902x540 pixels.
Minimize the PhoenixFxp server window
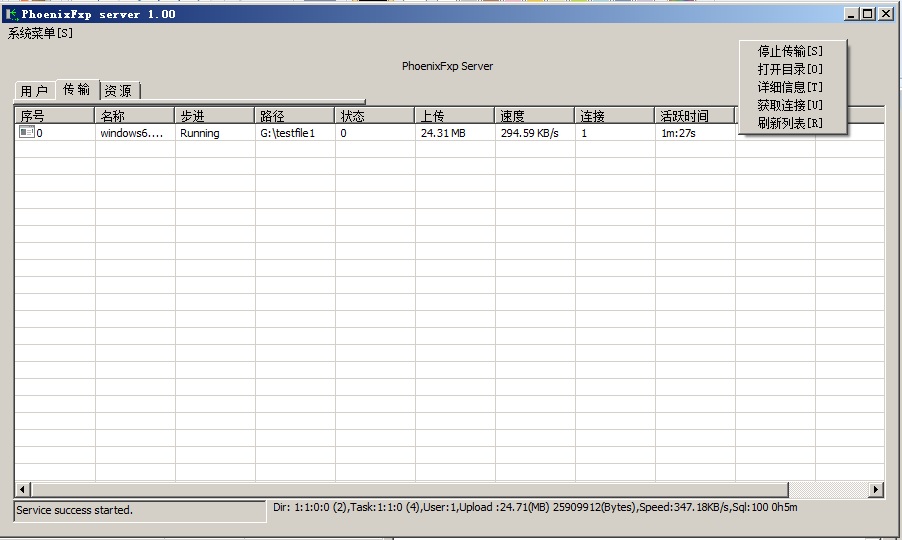pos(851,14)
